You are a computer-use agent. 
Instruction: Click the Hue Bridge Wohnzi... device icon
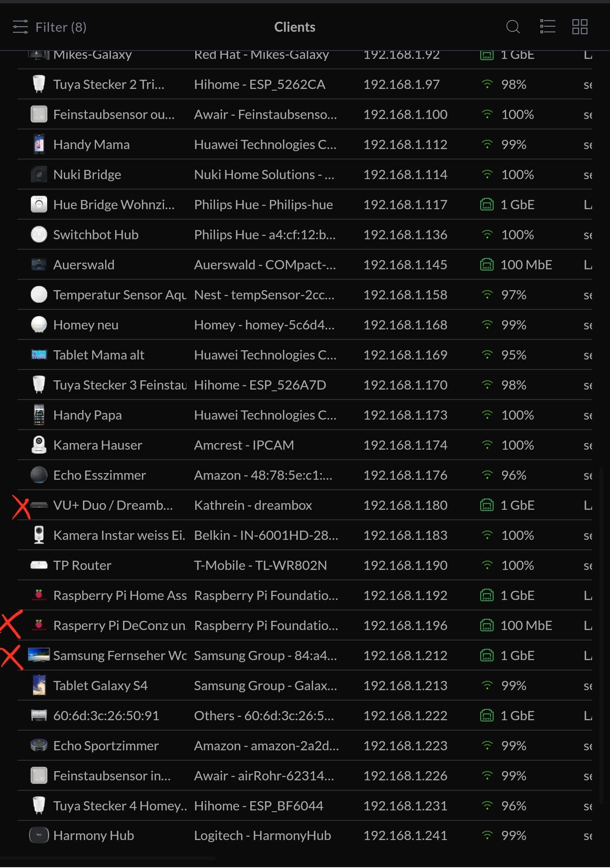(x=39, y=205)
